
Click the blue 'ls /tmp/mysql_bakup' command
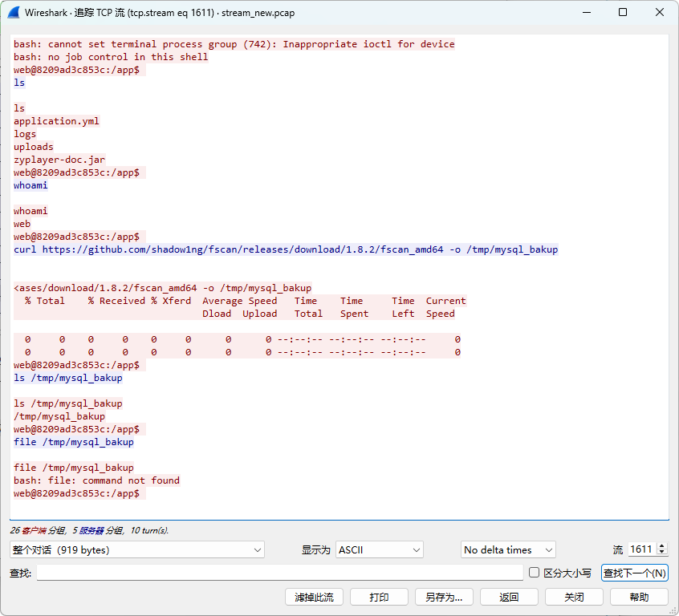[x=68, y=378]
